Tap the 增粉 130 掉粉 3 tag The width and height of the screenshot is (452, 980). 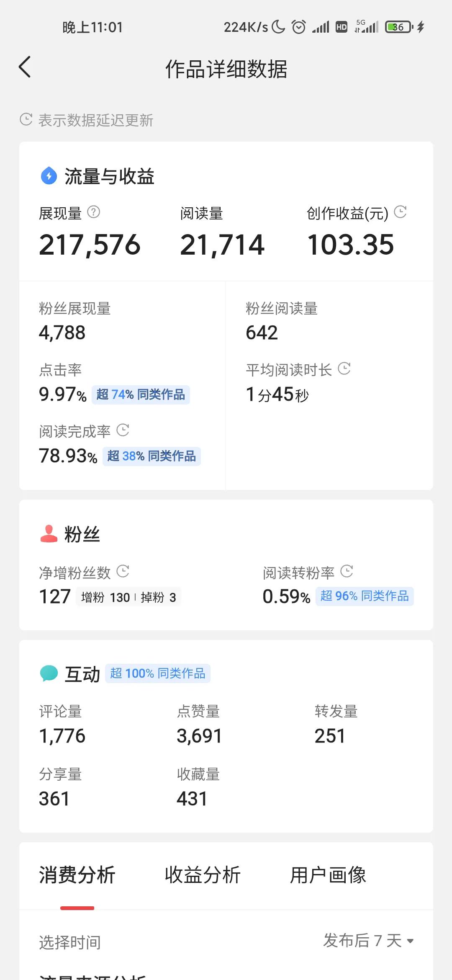(x=128, y=597)
